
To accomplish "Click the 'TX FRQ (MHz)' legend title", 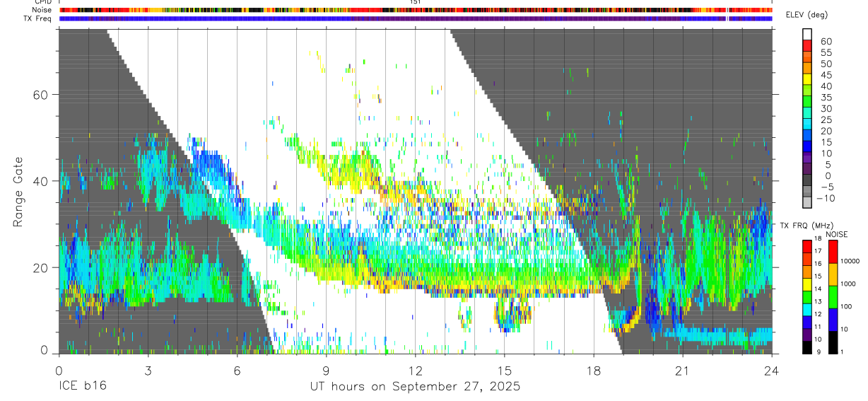I will click(x=807, y=226).
